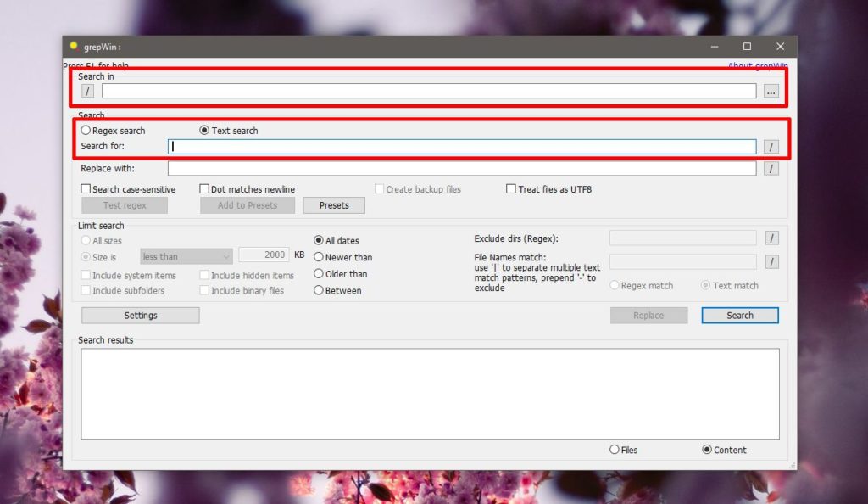Start the Search

point(738,315)
